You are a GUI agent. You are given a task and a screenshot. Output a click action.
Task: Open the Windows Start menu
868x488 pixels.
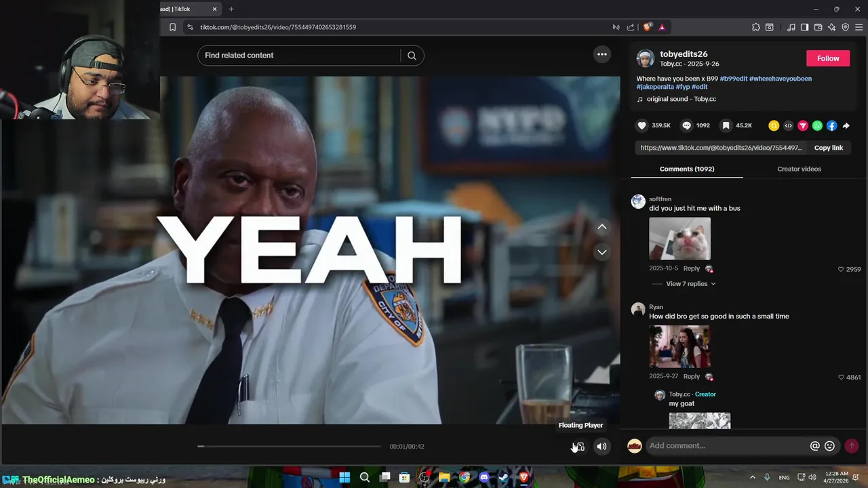point(344,477)
